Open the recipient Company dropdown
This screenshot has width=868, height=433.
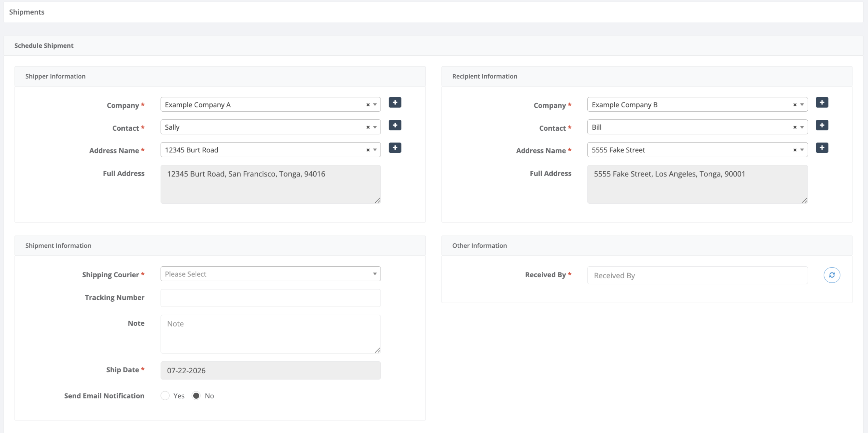point(697,105)
